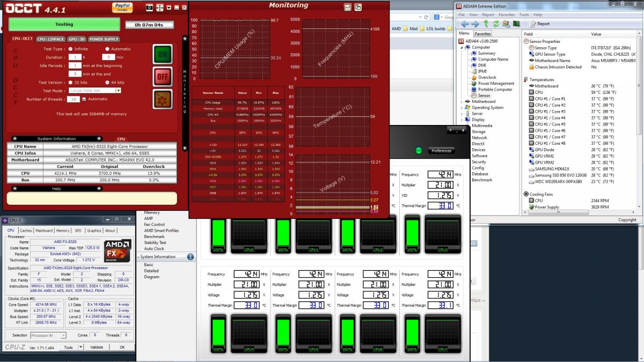
Task: Click the Report button in AIDA64 toolbar
Action: (x=539, y=24)
